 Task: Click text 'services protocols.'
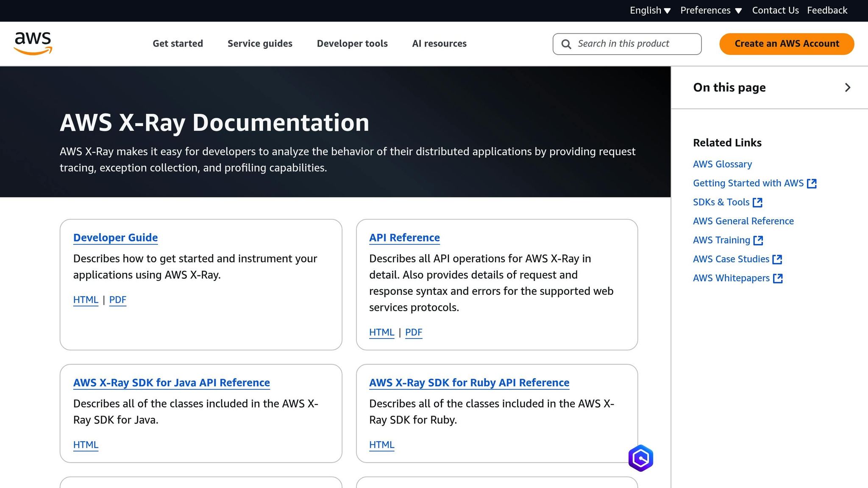coord(414,308)
